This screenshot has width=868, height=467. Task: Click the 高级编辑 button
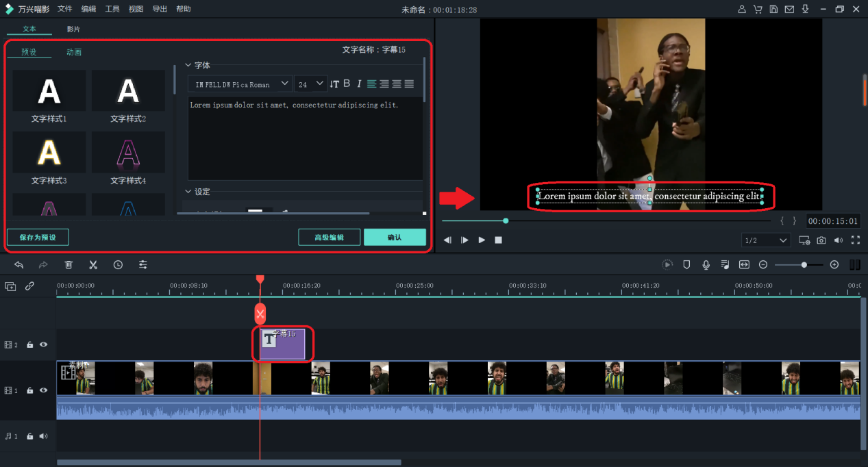tap(329, 237)
